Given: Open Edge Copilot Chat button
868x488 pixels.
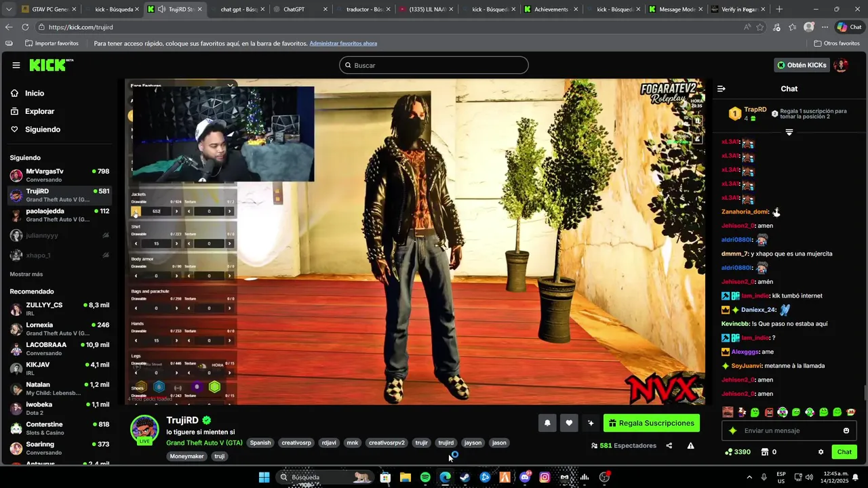Looking at the screenshot, I should pos(850,27).
